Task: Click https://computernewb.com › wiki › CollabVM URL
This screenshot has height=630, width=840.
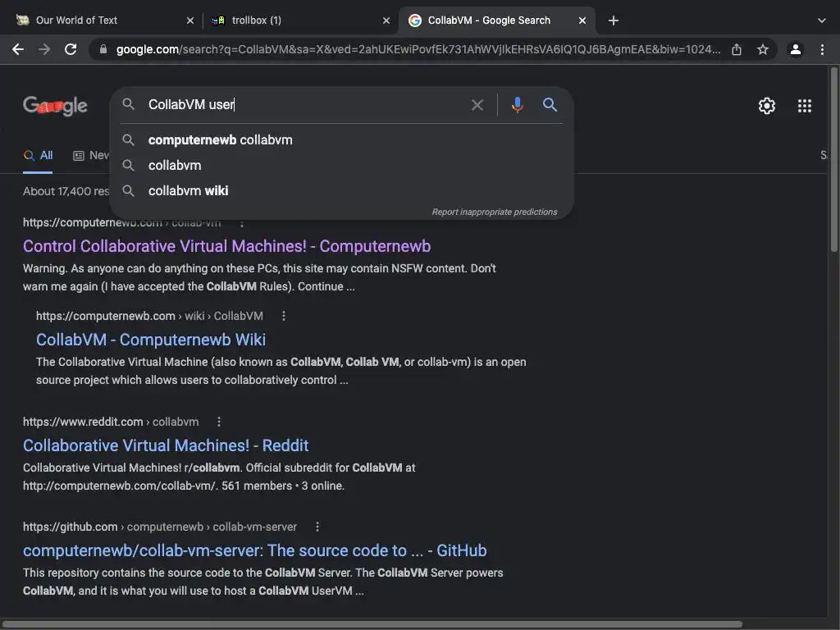Action: point(149,316)
